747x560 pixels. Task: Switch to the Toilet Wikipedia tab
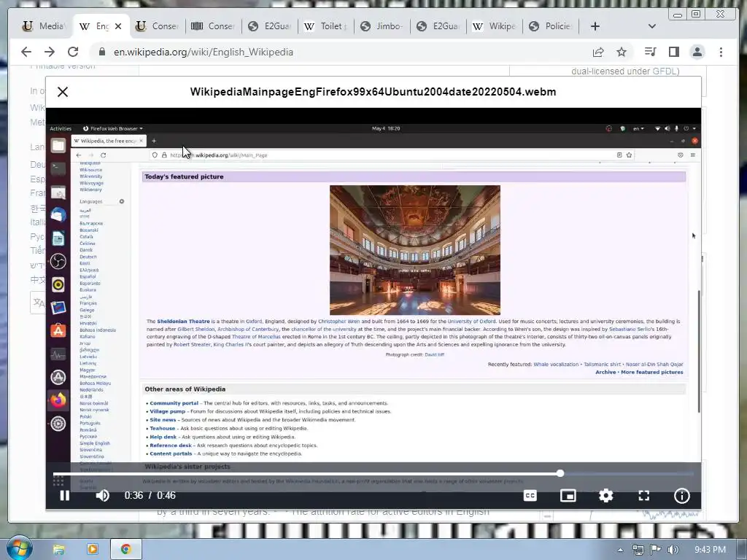click(326, 26)
